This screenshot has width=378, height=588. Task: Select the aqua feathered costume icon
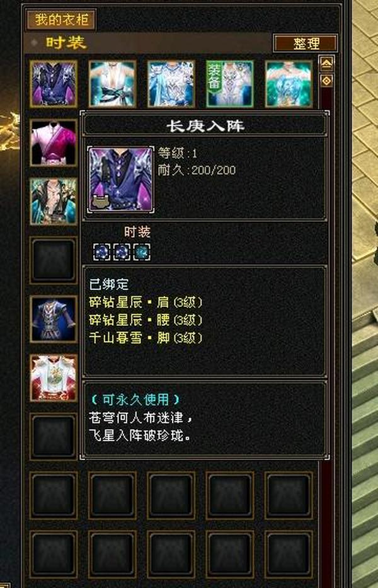[289, 84]
